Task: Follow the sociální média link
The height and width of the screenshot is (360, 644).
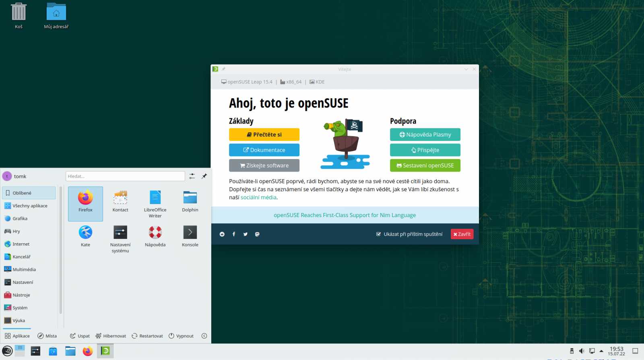Action: [x=258, y=197]
